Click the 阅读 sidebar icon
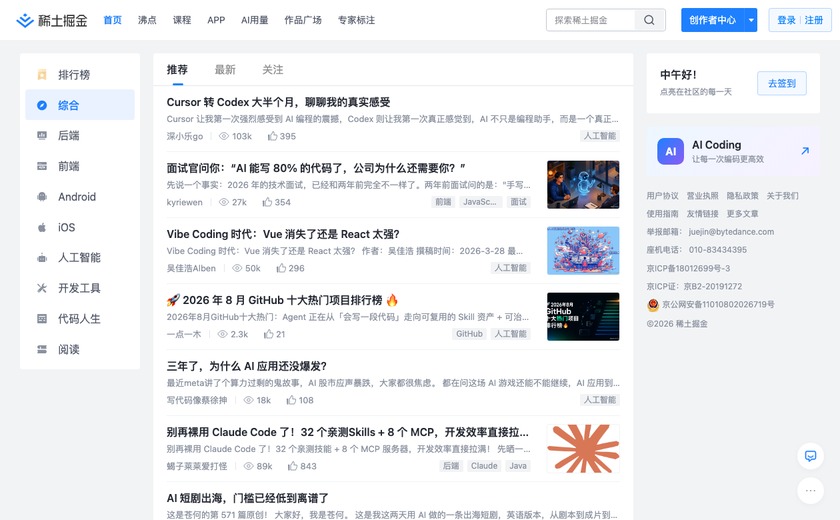Image resolution: width=840 pixels, height=520 pixels. point(42,349)
